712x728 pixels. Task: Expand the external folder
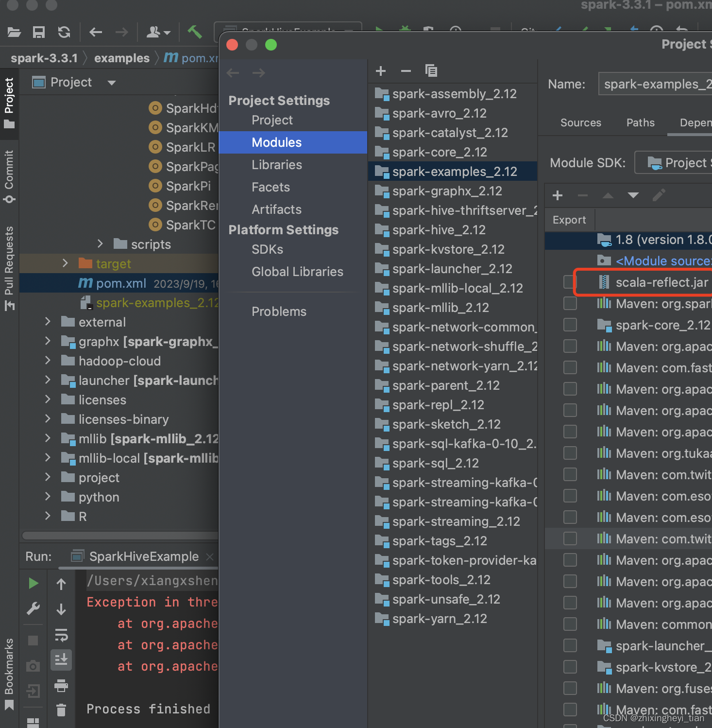point(48,322)
